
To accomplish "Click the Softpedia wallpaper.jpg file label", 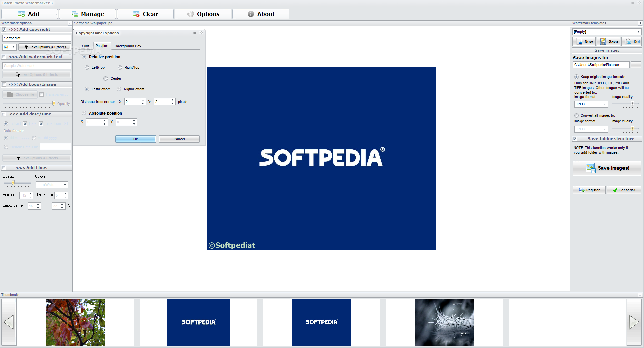I will 93,23.
